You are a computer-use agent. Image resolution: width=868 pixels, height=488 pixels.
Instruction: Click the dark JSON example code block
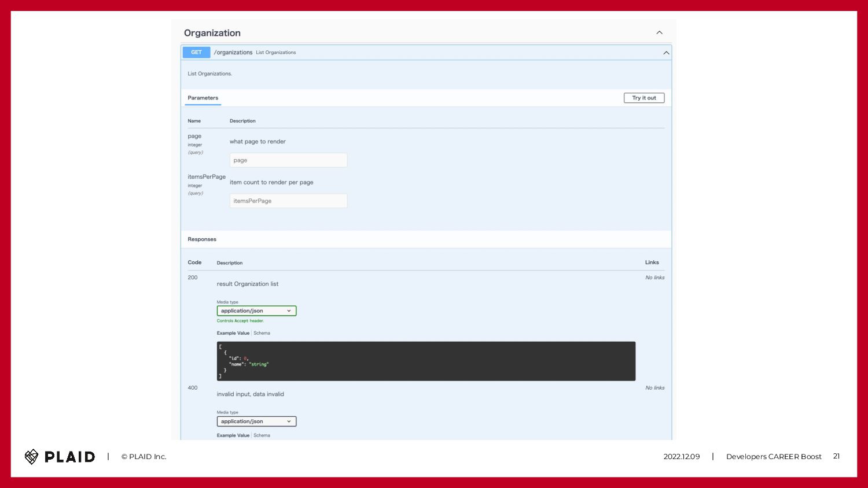coord(426,361)
